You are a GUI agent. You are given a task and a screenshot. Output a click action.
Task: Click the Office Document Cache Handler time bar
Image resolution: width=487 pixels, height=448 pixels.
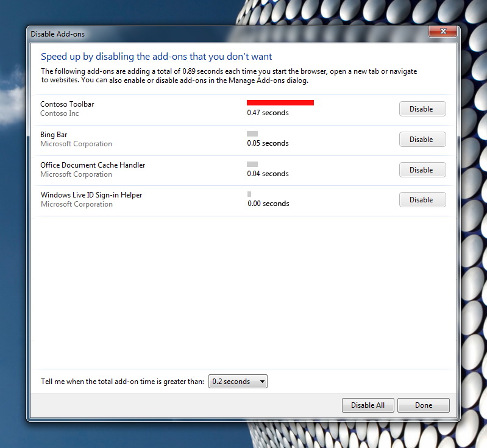tap(252, 164)
